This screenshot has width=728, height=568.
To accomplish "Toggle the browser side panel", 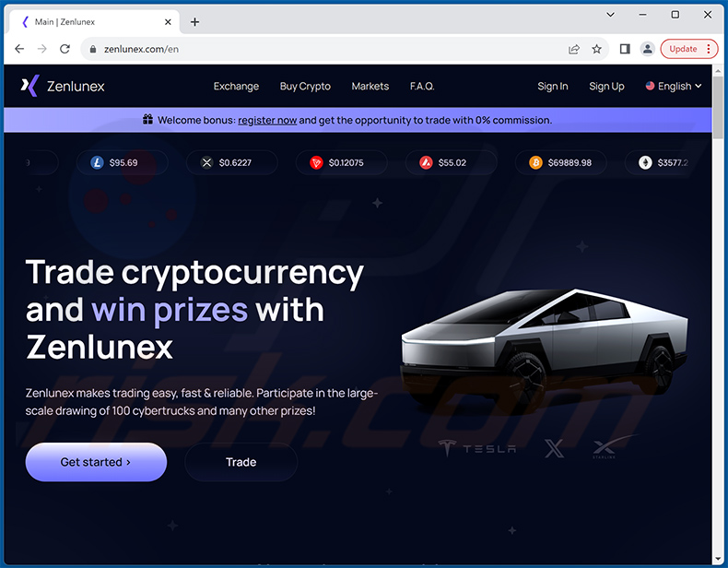I will [625, 49].
